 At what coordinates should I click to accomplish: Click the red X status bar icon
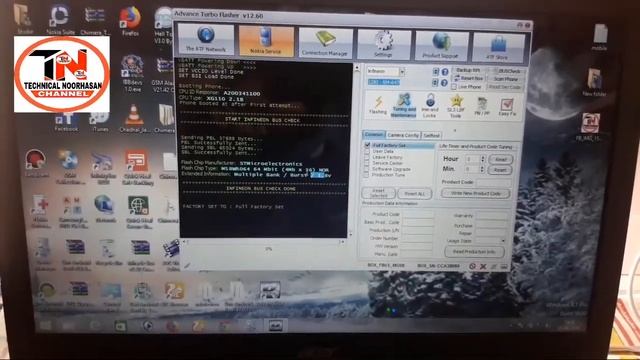[483, 267]
